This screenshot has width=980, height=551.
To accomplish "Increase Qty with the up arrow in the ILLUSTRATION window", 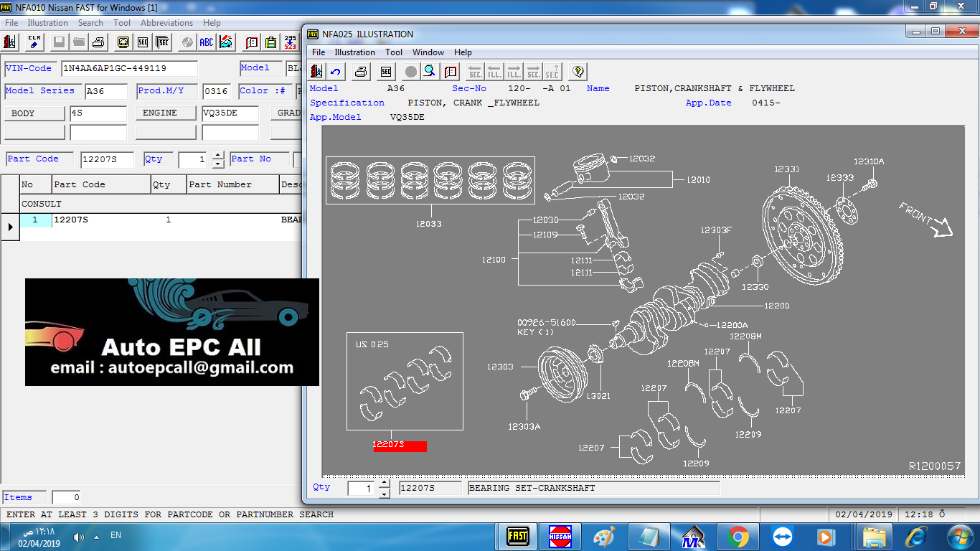I will [384, 484].
